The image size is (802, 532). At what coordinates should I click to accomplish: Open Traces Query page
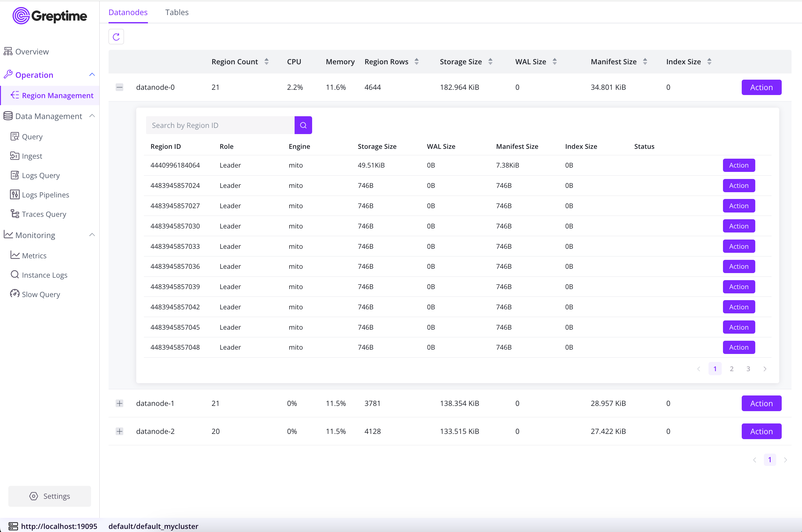click(44, 214)
